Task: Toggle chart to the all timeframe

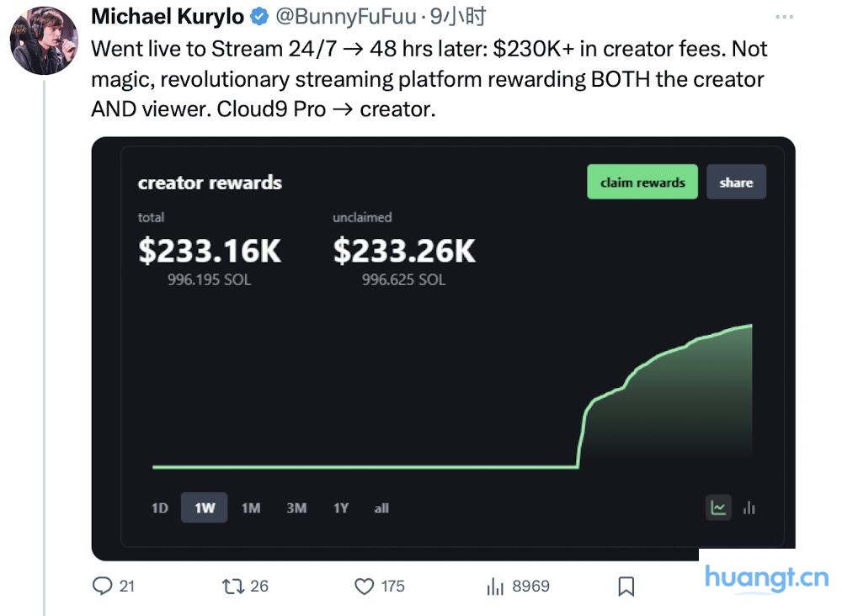Action: (381, 508)
